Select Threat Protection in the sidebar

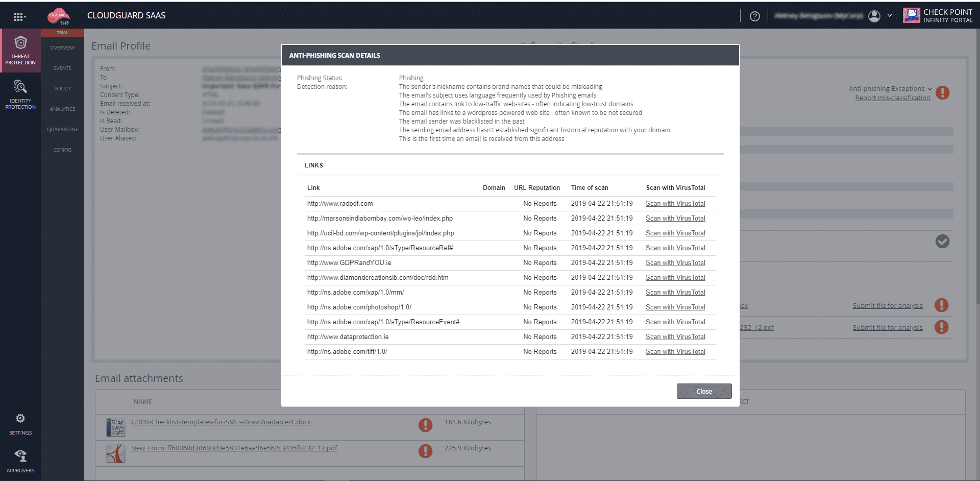coord(20,51)
